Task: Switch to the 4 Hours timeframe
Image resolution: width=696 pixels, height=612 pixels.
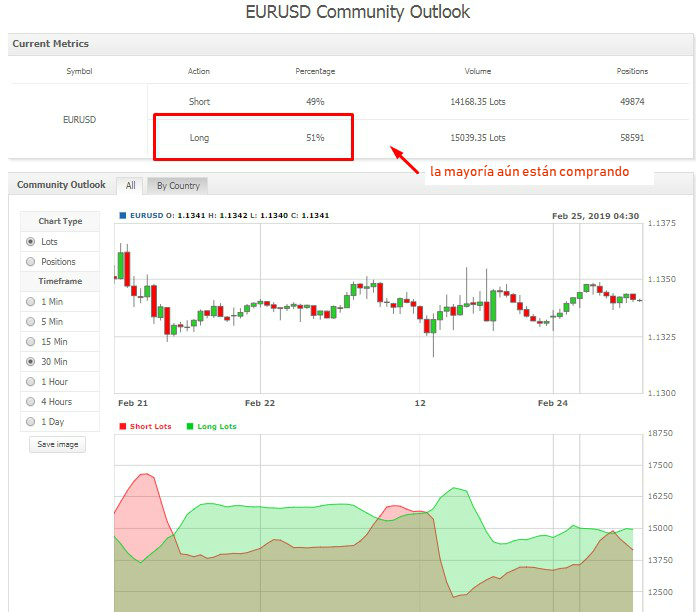Action: pos(31,401)
